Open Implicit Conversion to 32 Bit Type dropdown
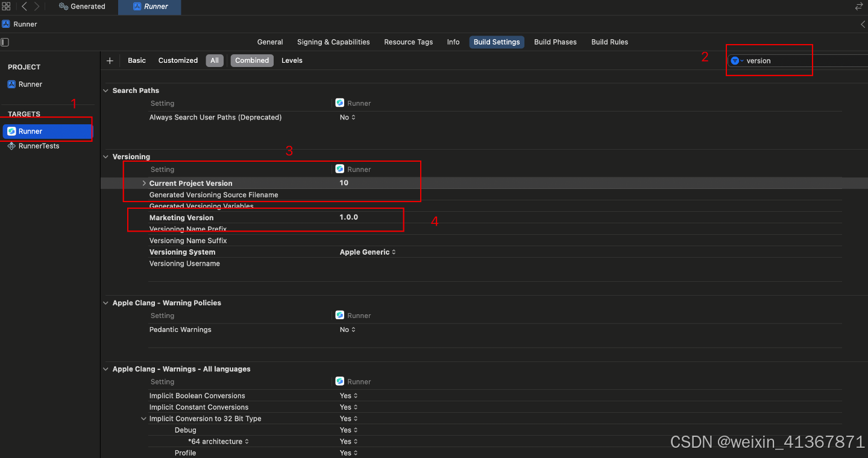This screenshot has height=458, width=868. coord(349,419)
